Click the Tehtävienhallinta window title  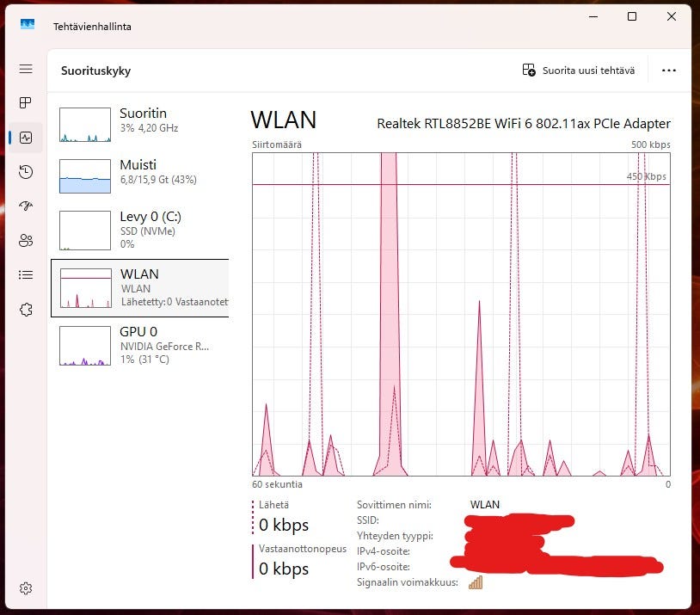[x=92, y=27]
